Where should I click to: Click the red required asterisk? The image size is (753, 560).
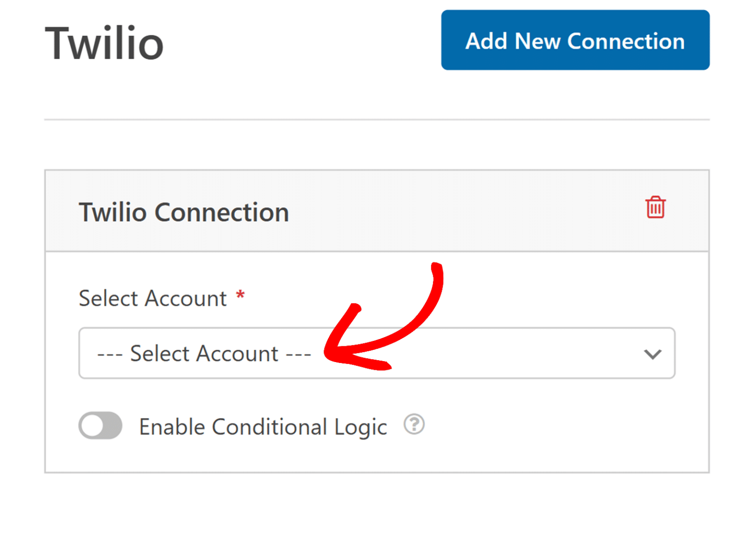pyautogui.click(x=240, y=295)
